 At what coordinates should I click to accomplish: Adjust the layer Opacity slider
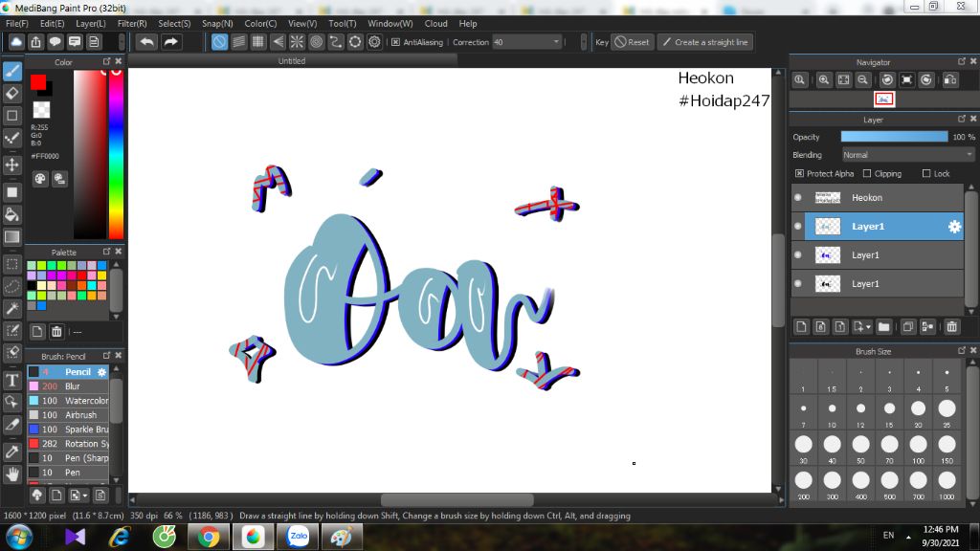pos(894,137)
